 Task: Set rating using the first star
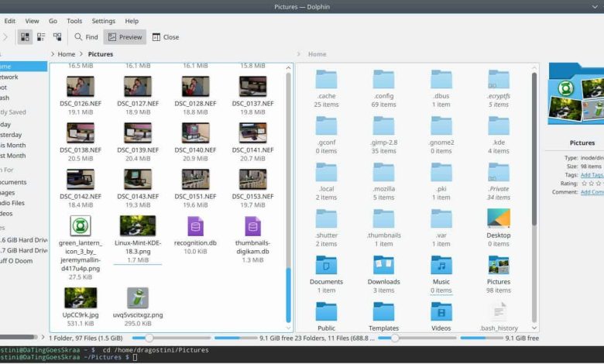[x=583, y=184]
